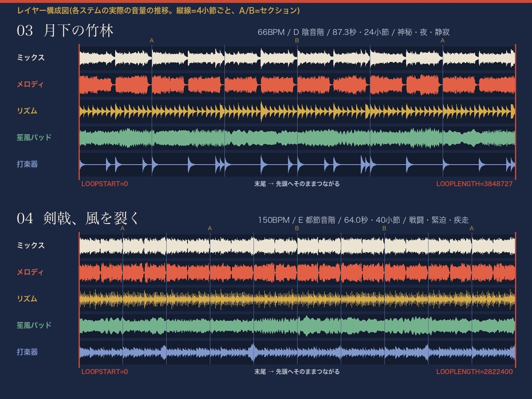Select the red メロディ waveform of track 04
The image size is (532, 399).
297,273
